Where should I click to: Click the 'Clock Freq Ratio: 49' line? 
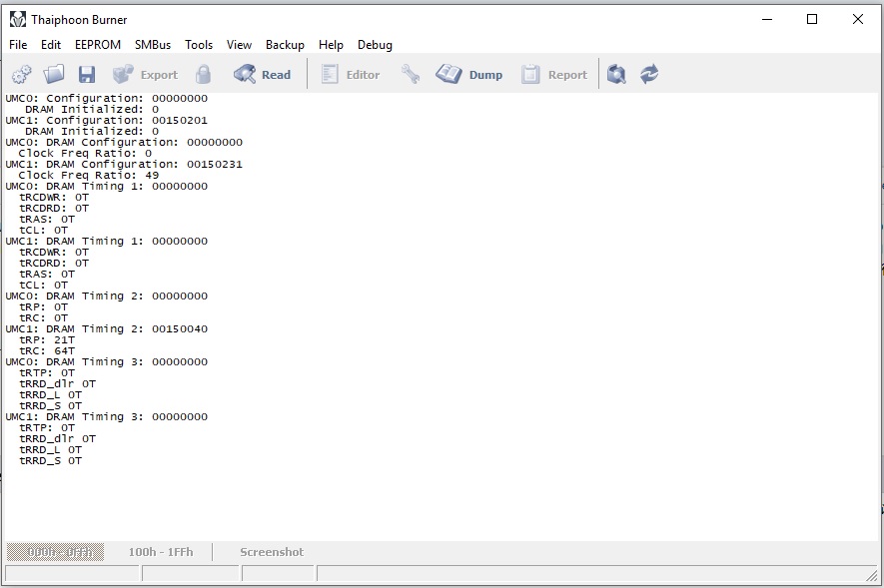[x=89, y=175]
